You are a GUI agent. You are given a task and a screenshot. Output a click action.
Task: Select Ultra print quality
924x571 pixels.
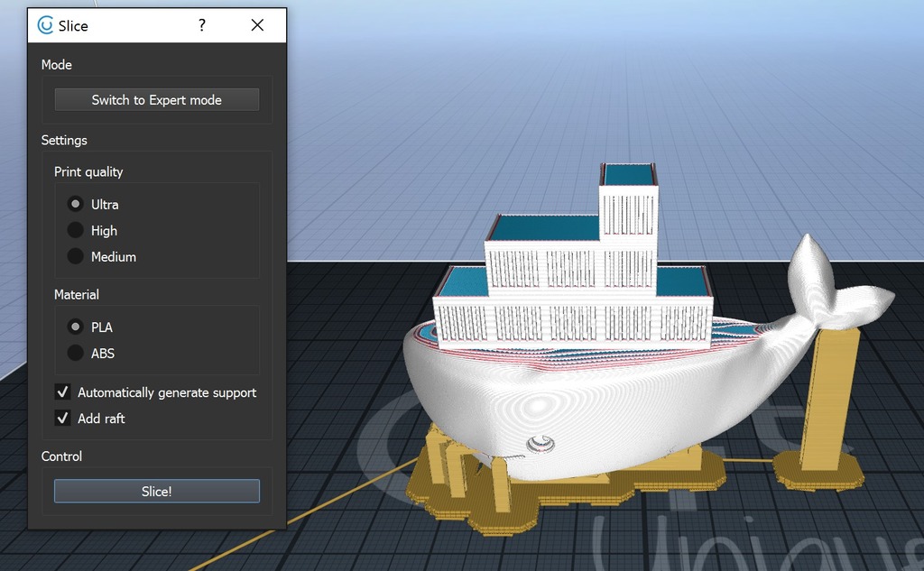click(x=76, y=204)
